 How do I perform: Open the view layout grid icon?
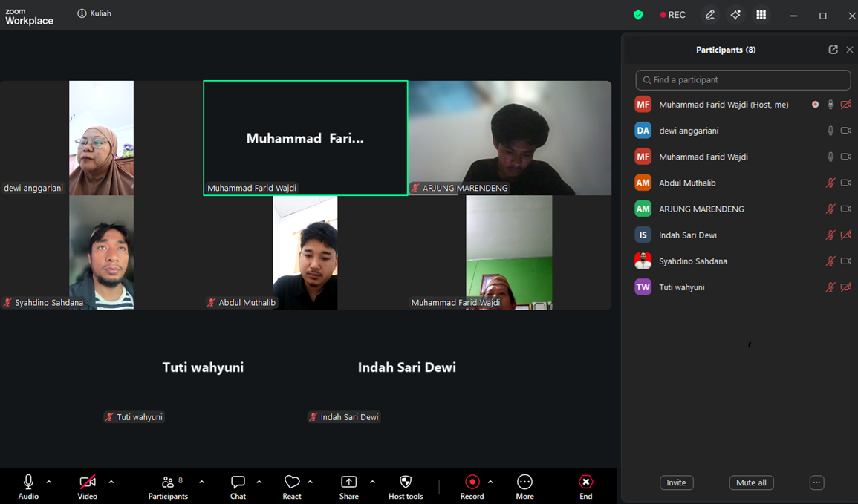click(761, 15)
